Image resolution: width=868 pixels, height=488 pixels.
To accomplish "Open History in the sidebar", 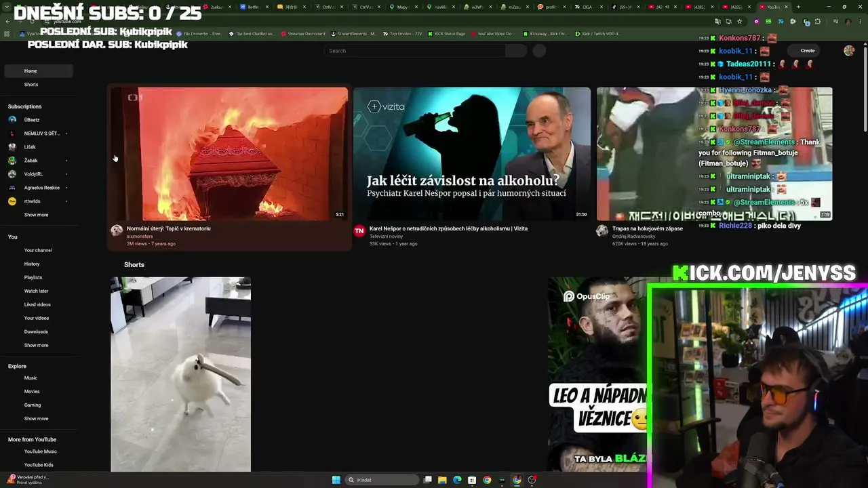I will tap(32, 264).
